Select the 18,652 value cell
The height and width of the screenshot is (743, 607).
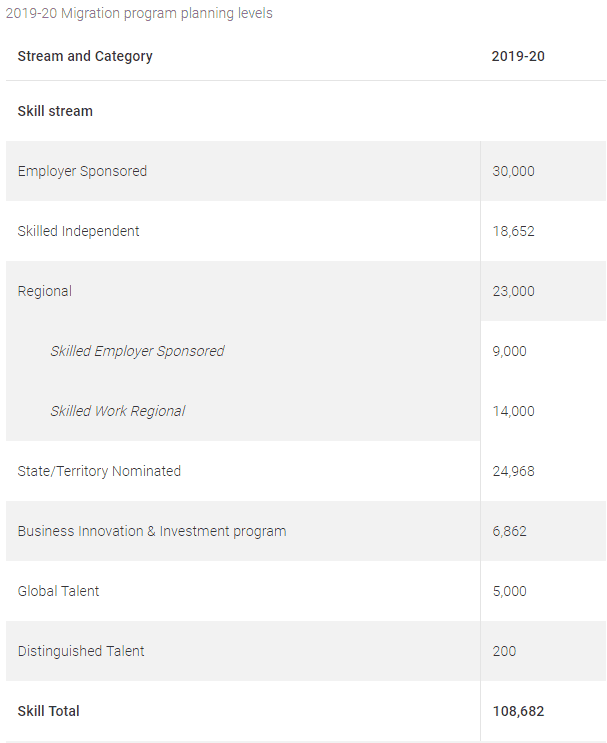pyautogui.click(x=543, y=231)
